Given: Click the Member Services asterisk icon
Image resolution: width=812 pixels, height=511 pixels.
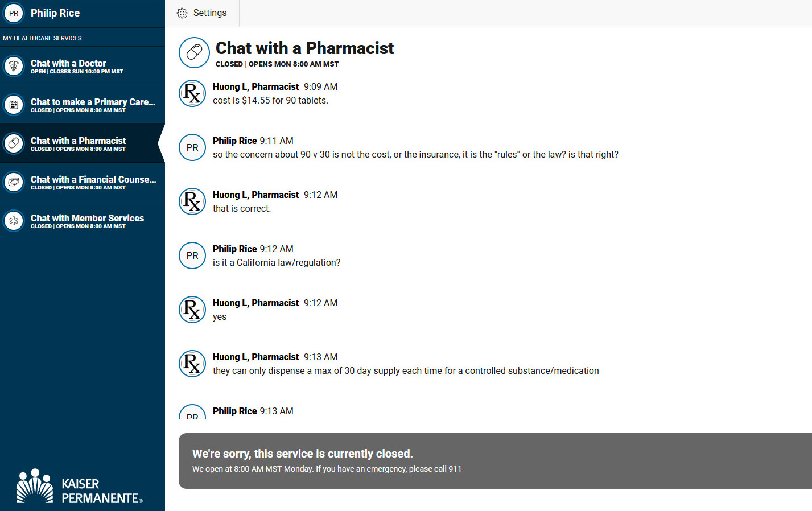Looking at the screenshot, I should [x=14, y=221].
